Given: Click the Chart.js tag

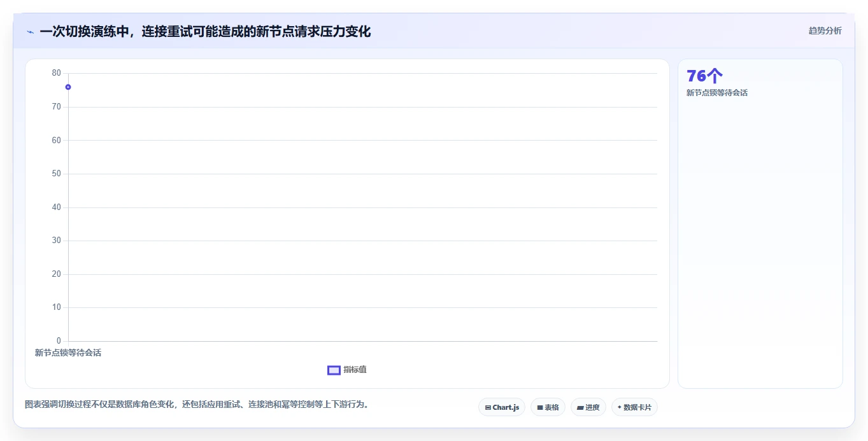Looking at the screenshot, I should (502, 407).
